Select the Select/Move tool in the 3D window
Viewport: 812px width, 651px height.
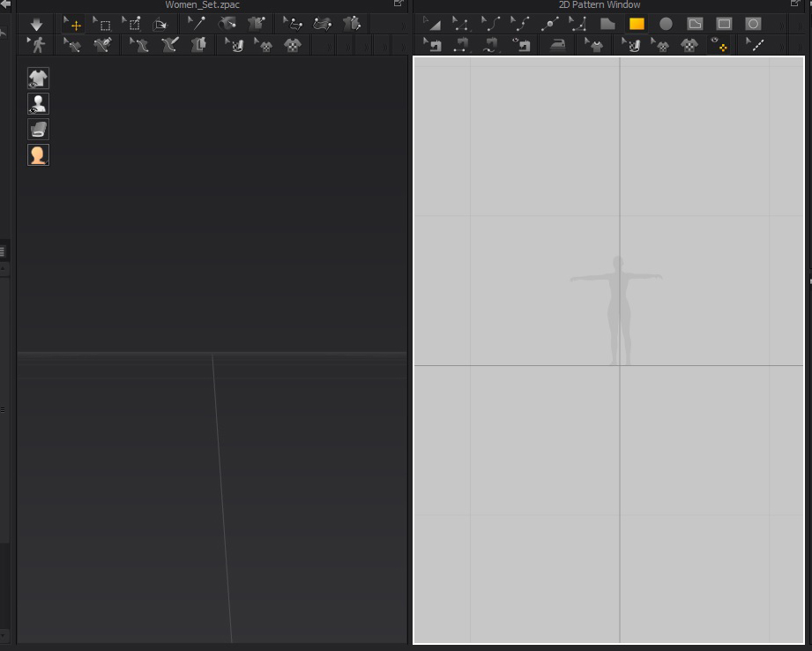tap(73, 25)
